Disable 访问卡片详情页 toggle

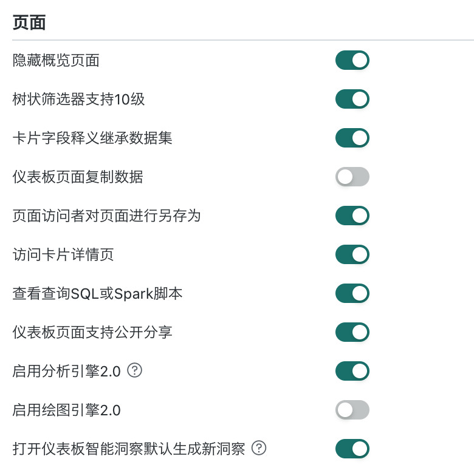pyautogui.click(x=352, y=254)
